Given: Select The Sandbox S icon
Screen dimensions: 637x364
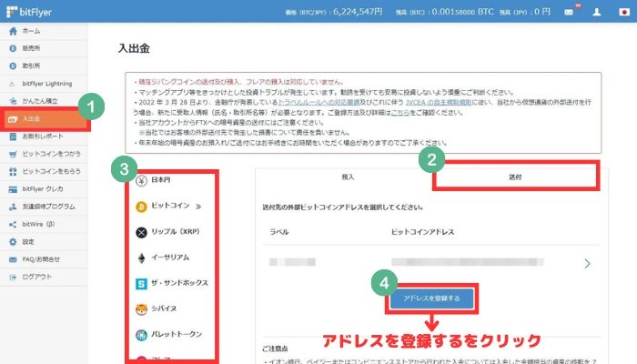Looking at the screenshot, I should click(141, 284).
